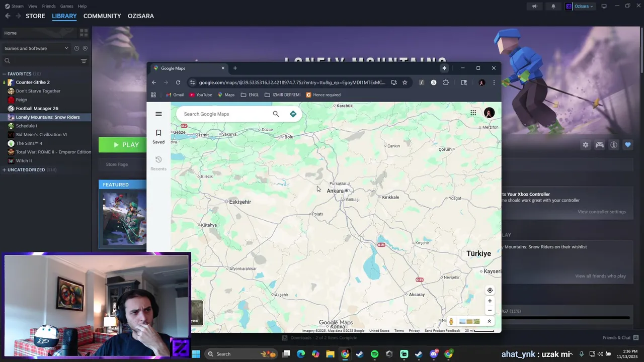Click the Google Maps search magnifier icon
This screenshot has width=644, height=362.
[276, 114]
